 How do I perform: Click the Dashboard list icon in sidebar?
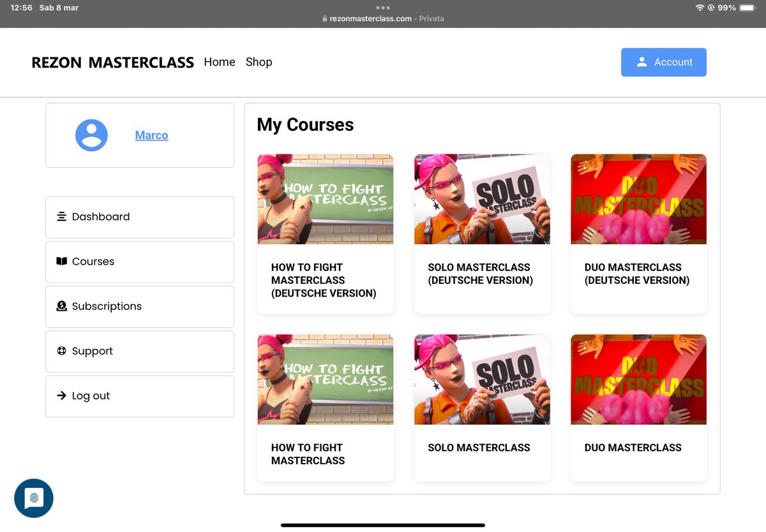(62, 216)
